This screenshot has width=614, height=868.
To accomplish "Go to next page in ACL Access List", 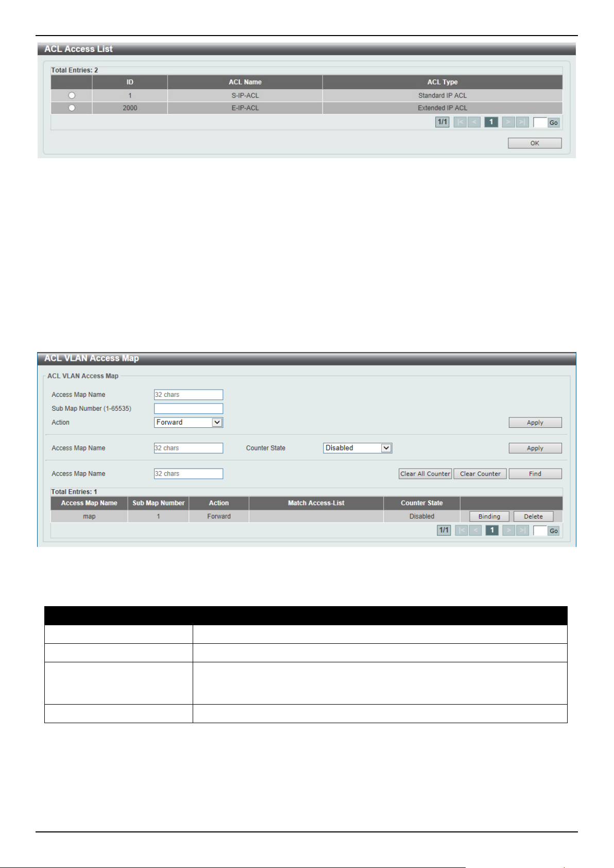I will click(x=508, y=122).
